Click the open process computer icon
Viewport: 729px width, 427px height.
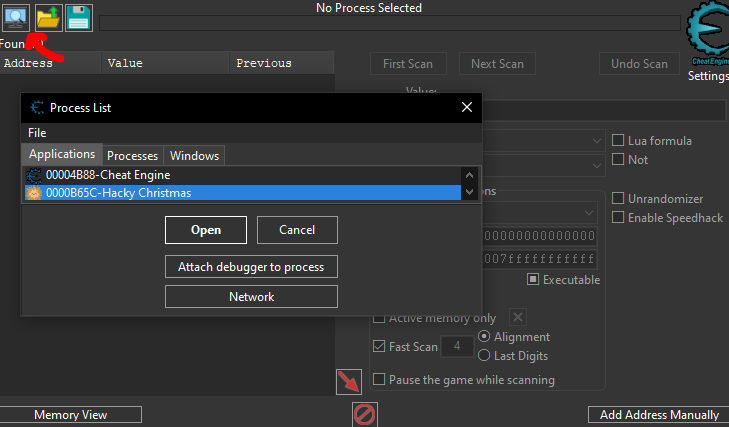16,18
